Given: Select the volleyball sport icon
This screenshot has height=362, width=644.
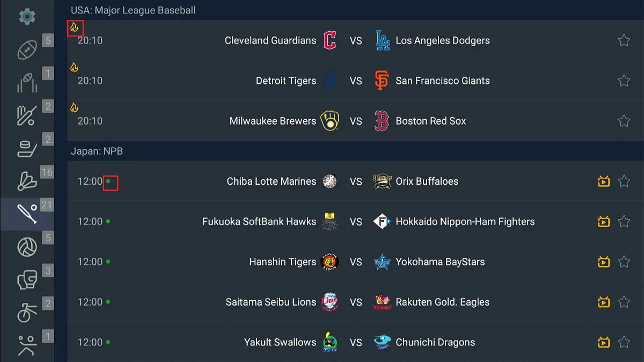Looking at the screenshot, I should (27, 247).
